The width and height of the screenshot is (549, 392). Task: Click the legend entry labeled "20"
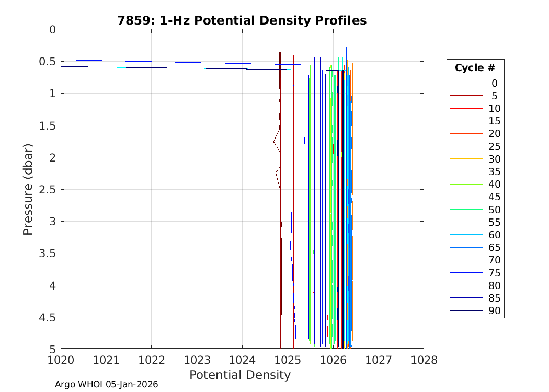[494, 134]
